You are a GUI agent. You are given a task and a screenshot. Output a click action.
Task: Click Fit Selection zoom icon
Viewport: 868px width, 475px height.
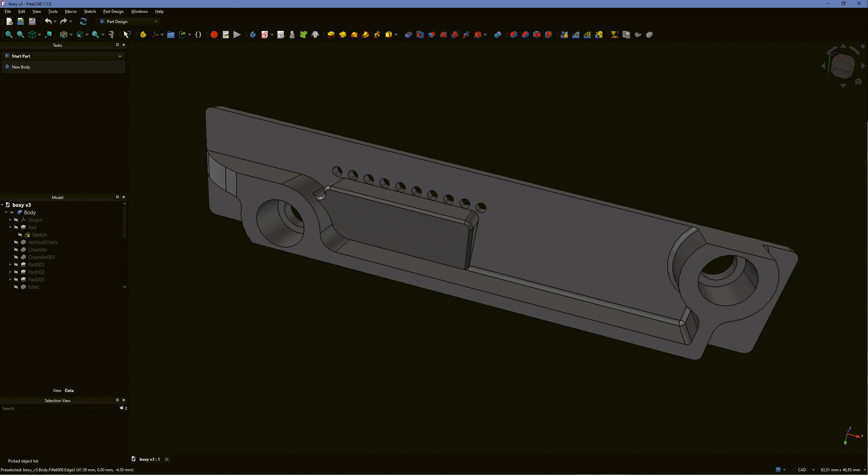pos(20,35)
